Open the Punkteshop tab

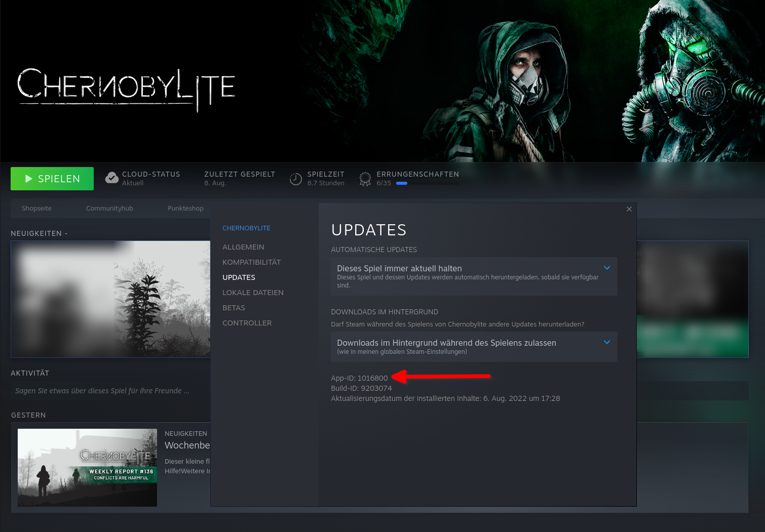click(185, 208)
